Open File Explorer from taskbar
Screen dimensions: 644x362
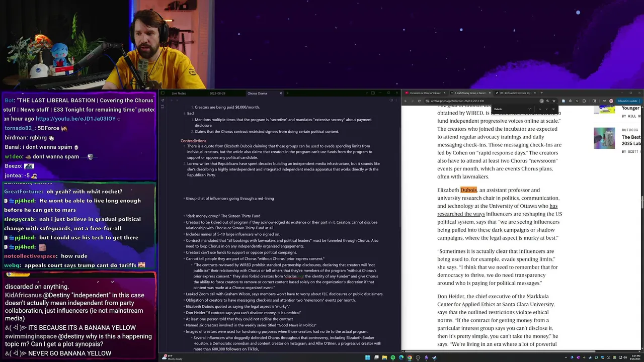coord(384,357)
